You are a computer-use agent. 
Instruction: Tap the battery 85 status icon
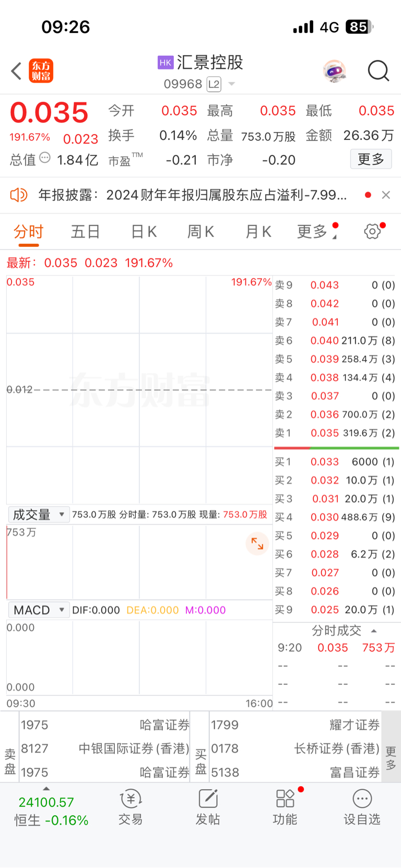point(359,27)
